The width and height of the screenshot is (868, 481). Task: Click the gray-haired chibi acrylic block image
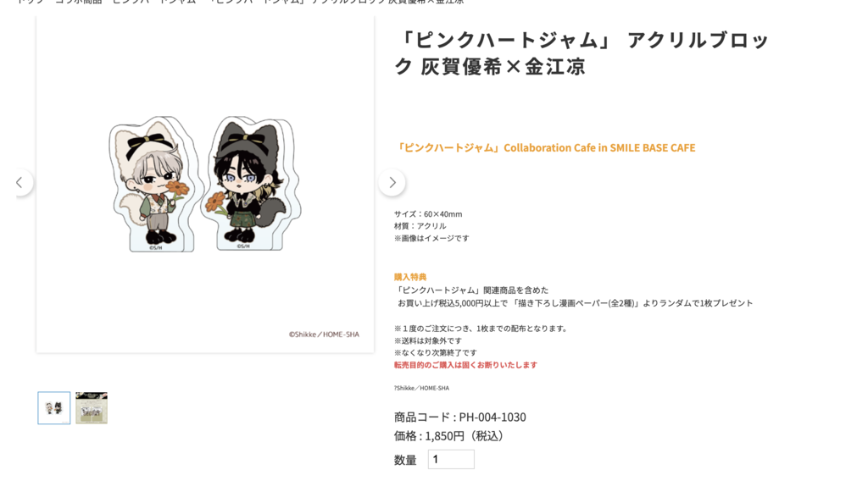tap(152, 184)
